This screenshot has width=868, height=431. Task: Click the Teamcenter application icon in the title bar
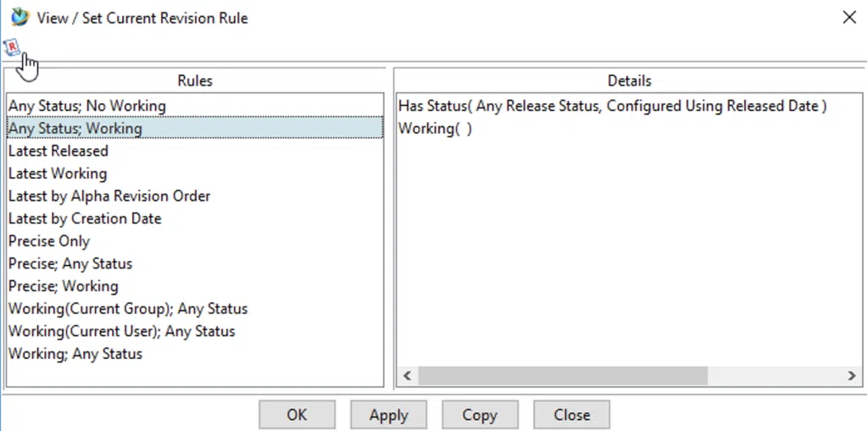20,17
